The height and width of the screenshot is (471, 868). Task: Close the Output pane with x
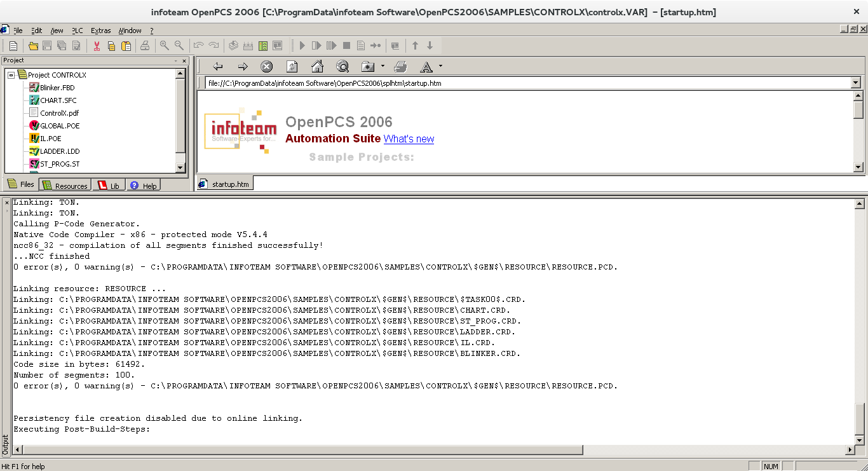coord(7,203)
